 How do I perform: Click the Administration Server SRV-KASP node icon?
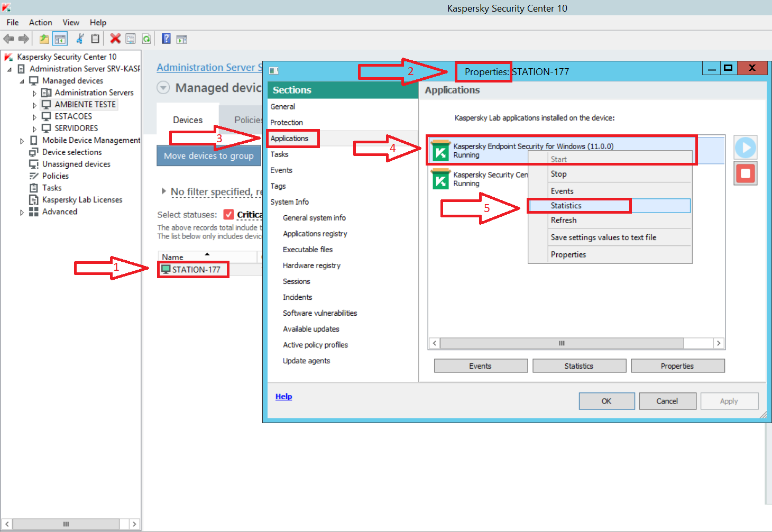tap(21, 69)
